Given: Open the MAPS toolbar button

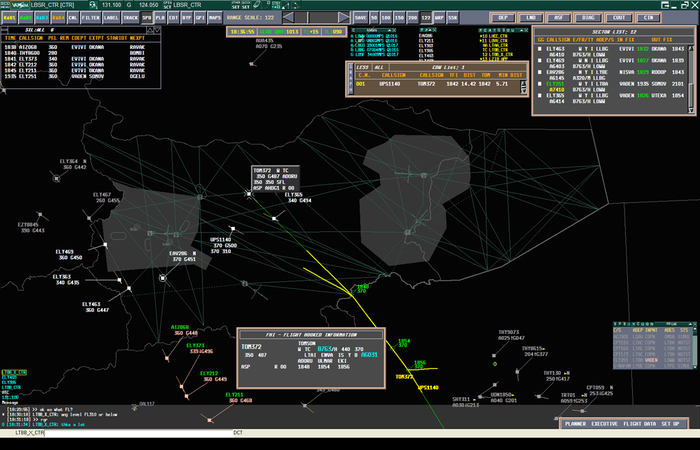Looking at the screenshot, I should click(215, 18).
